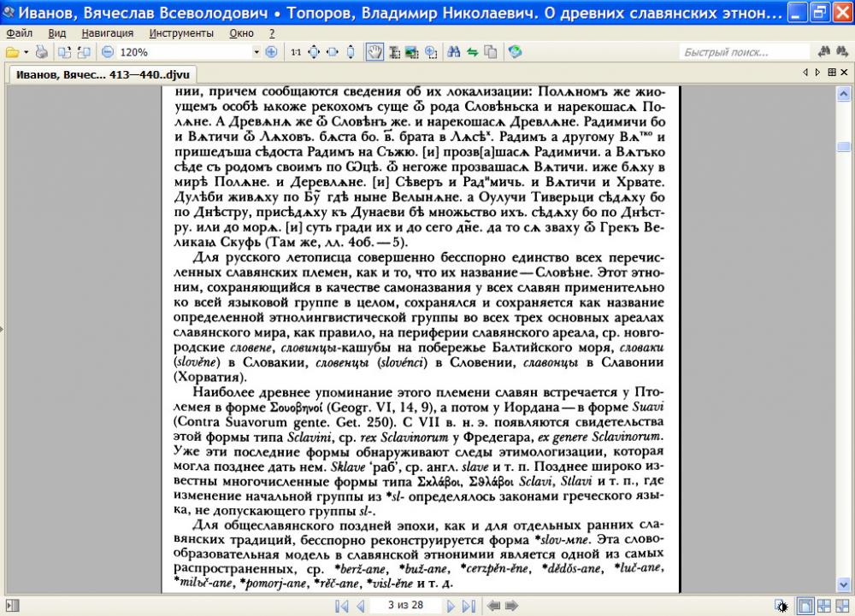
Task: Navigate back using the gray left arrow
Action: (493, 606)
